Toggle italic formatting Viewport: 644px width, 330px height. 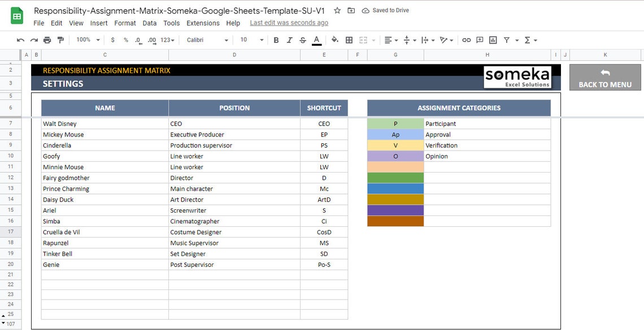tap(289, 39)
